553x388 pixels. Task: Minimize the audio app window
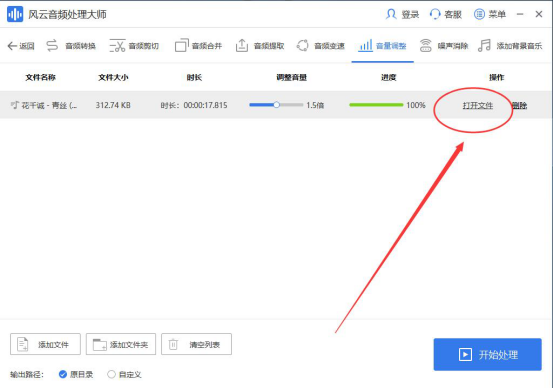click(520, 14)
